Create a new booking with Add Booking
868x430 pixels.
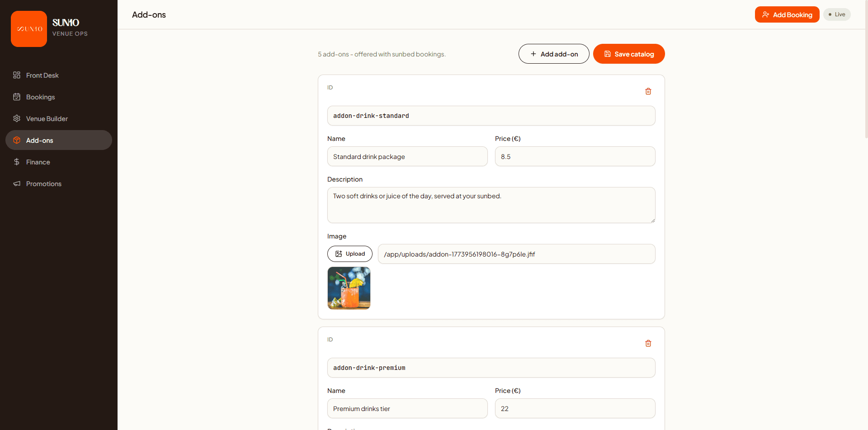(x=787, y=14)
